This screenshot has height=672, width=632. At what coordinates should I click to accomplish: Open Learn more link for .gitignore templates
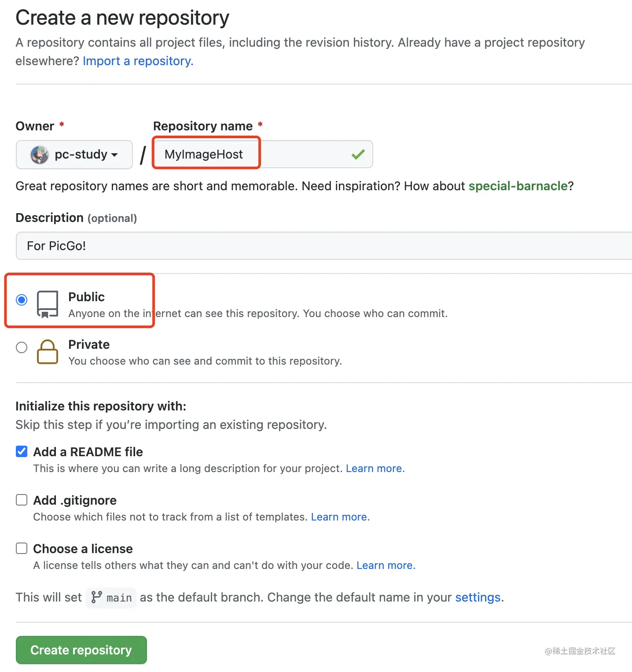pos(340,517)
